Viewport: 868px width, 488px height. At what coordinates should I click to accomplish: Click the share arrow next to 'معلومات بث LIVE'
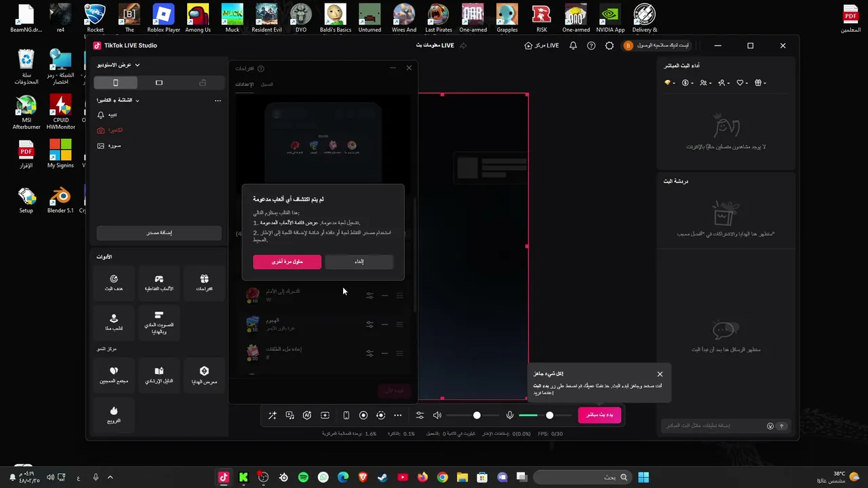pos(463,45)
